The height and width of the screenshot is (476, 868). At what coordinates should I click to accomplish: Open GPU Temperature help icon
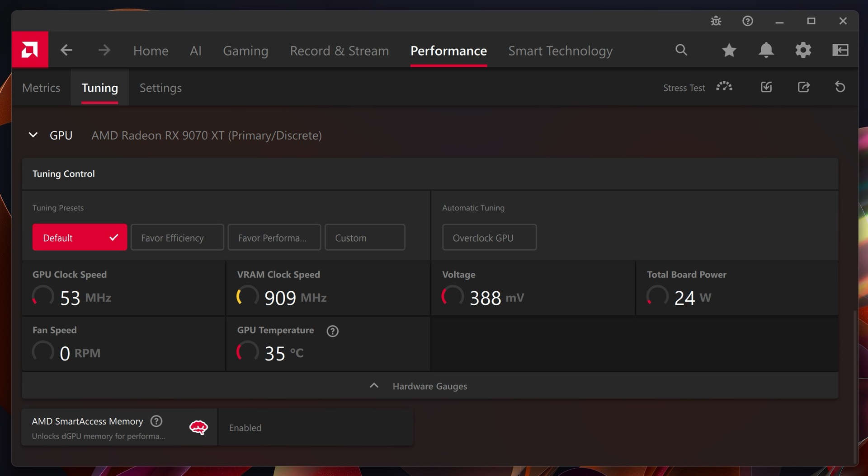[x=333, y=331]
